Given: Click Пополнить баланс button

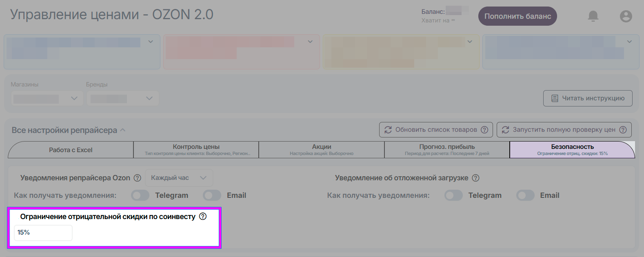Looking at the screenshot, I should pos(517,16).
